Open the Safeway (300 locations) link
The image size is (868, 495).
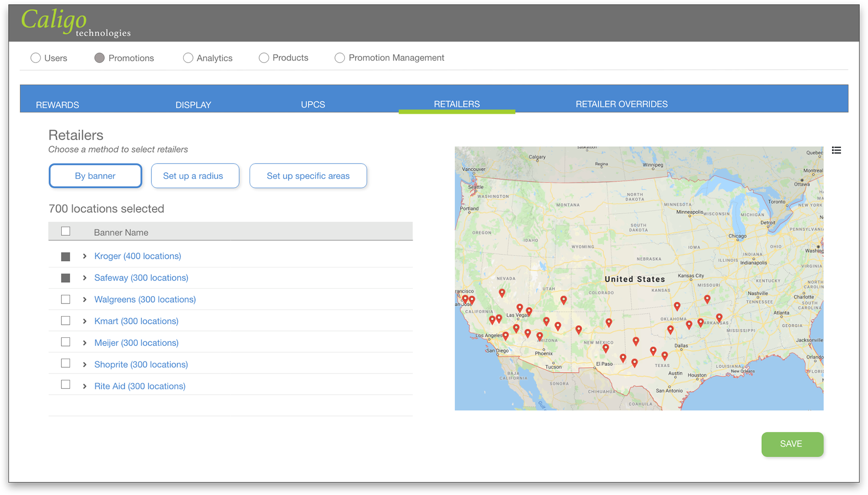point(141,278)
